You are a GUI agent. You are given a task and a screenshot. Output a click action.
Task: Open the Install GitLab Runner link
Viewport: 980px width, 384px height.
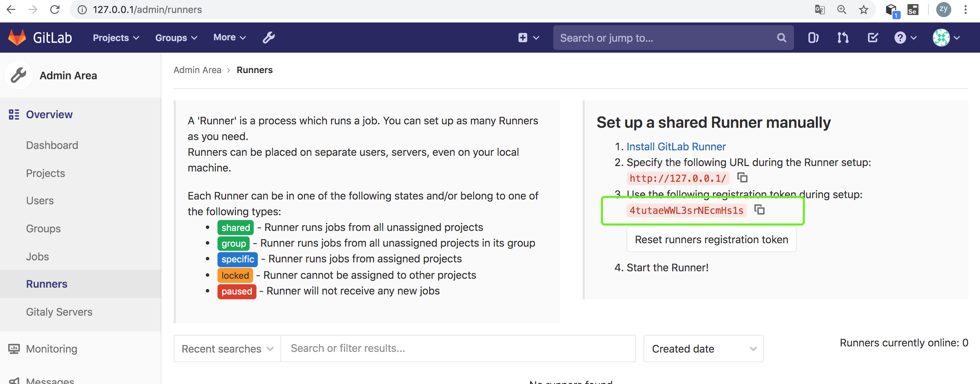[676, 146]
